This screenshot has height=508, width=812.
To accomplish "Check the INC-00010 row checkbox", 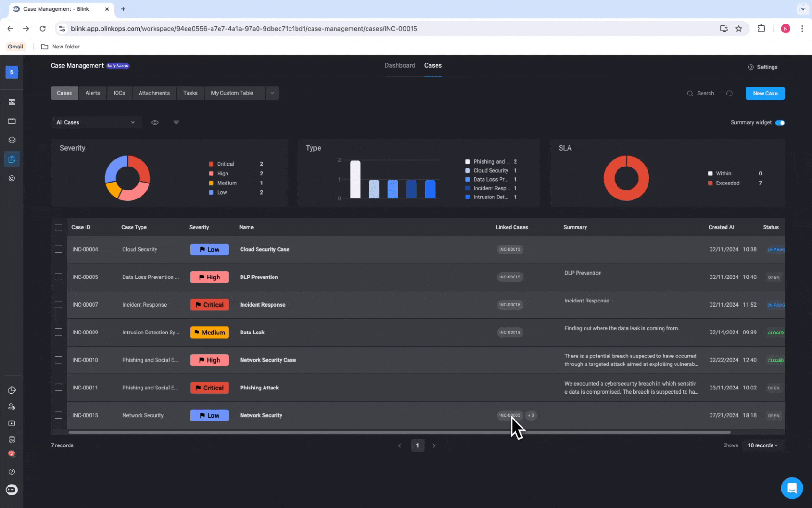I will (58, 360).
